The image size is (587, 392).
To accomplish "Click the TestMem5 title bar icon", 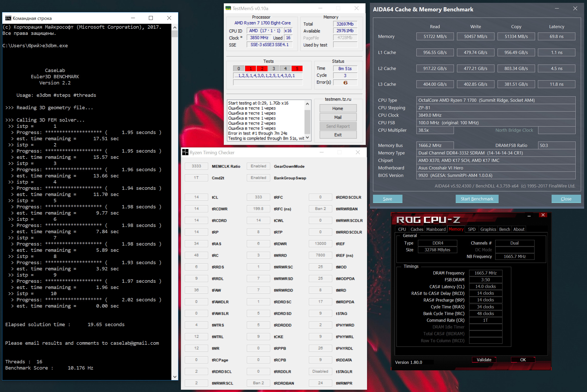I will (x=228, y=8).
